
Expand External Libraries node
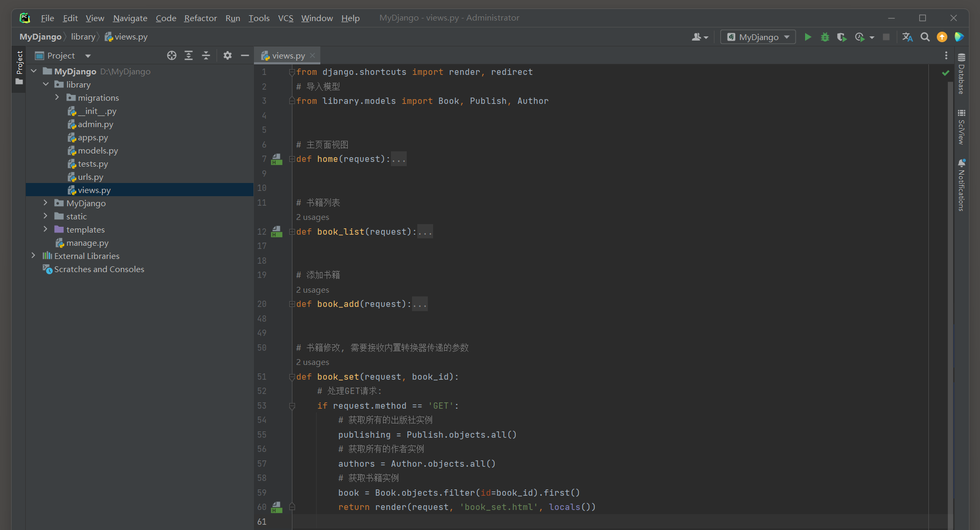[x=34, y=256]
